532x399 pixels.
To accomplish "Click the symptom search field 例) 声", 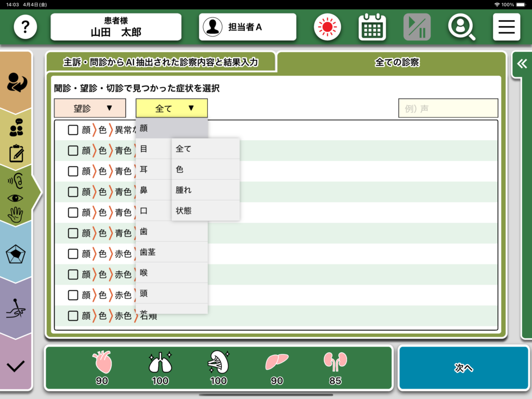I will tap(448, 109).
